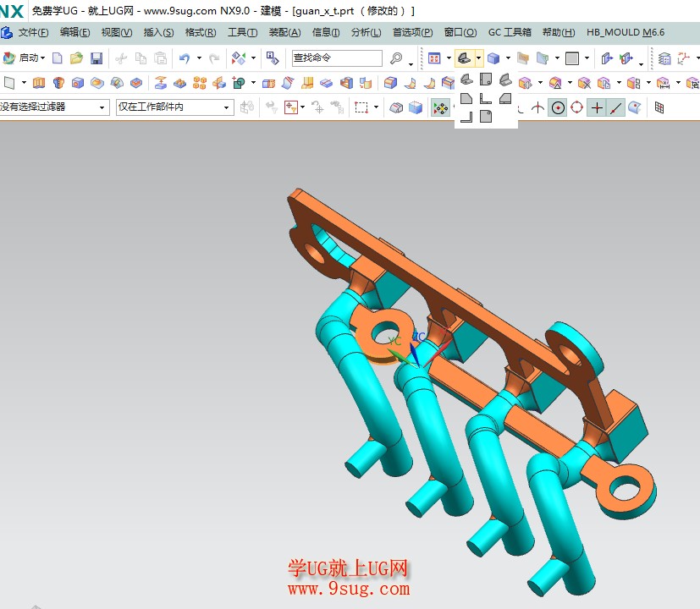The image size is (700, 609).
Task: Choose the Trimetric view from the orient view popup
Action: 466,80
